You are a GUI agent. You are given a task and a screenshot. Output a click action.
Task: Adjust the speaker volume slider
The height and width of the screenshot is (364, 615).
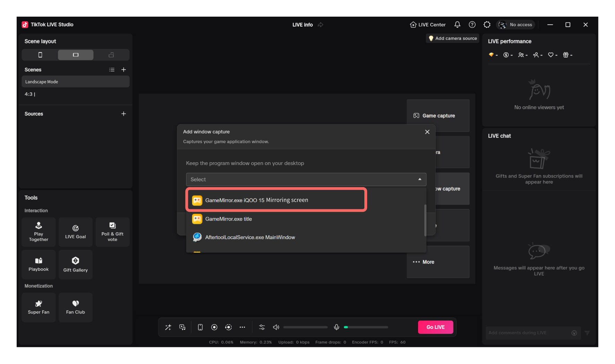tap(305, 327)
